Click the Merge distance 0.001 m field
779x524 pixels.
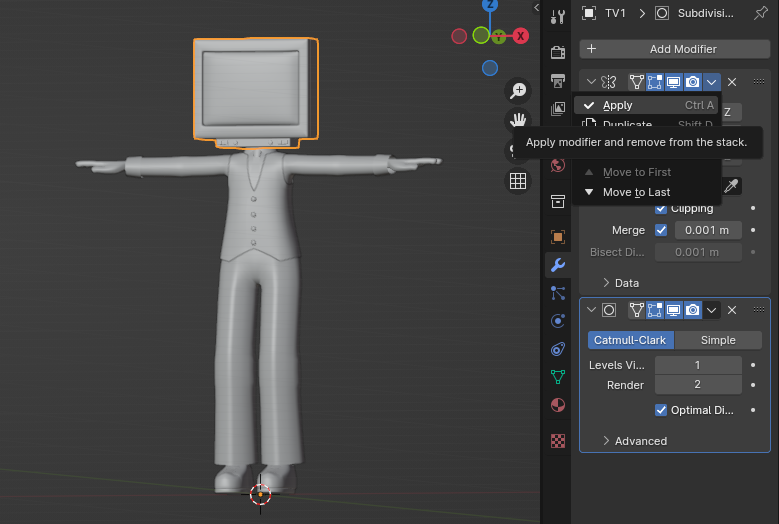click(x=708, y=230)
